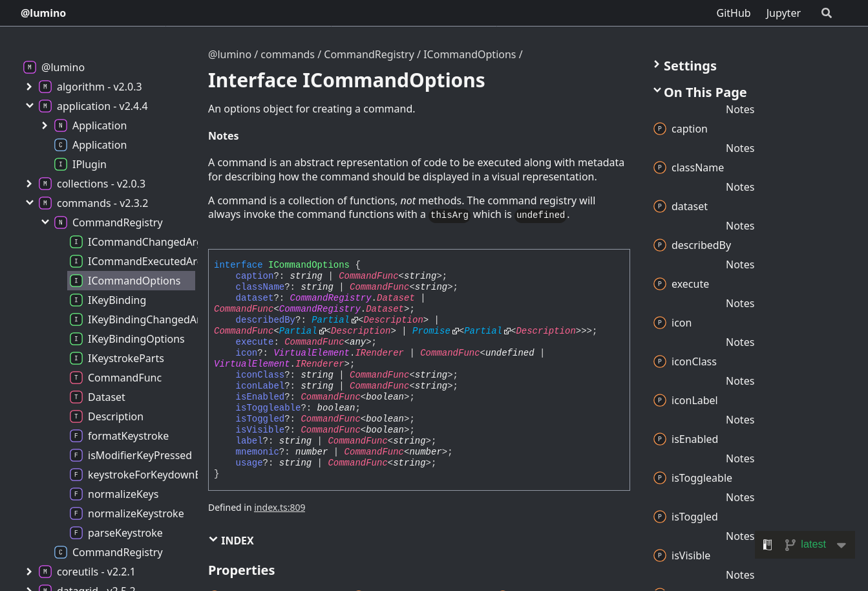Click the CommandRegistry class C icon
Viewport: 868px width, 591px height.
(60, 552)
